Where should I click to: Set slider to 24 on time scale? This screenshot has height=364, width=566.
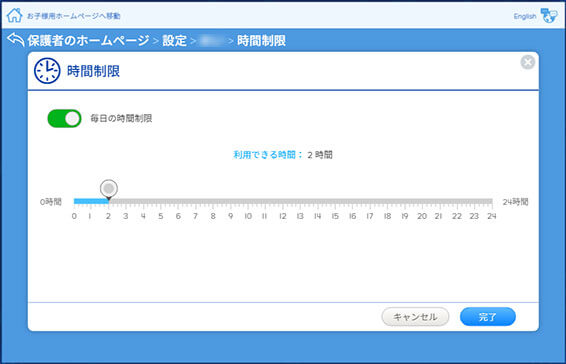(x=492, y=201)
